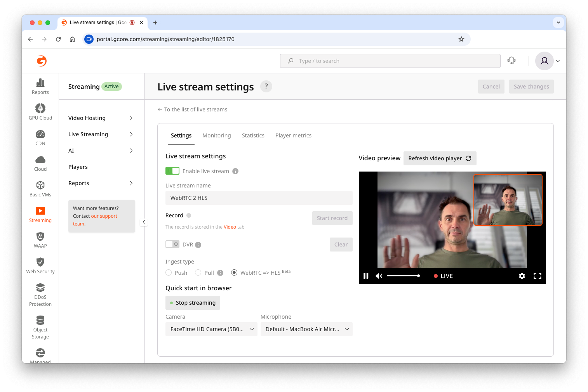The width and height of the screenshot is (588, 392).
Task: Expand Reports in Streaming menu
Action: [101, 183]
